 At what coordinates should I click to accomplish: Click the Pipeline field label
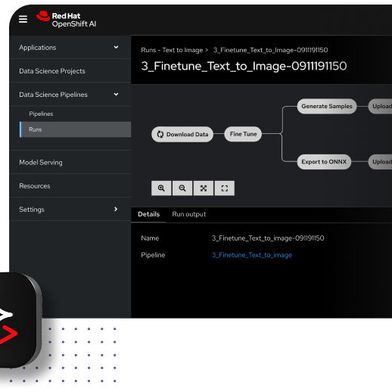click(153, 255)
